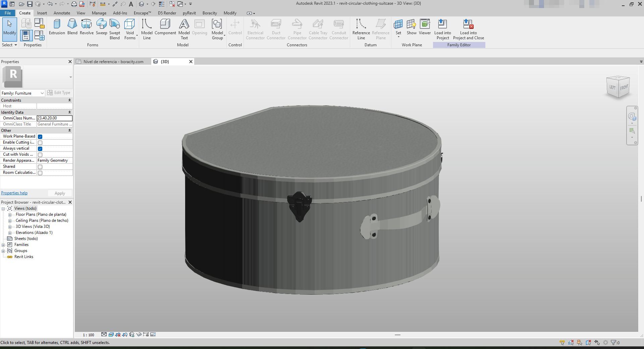Open the Family: Furniture dropdown
This screenshot has height=349, width=644.
tap(23, 93)
